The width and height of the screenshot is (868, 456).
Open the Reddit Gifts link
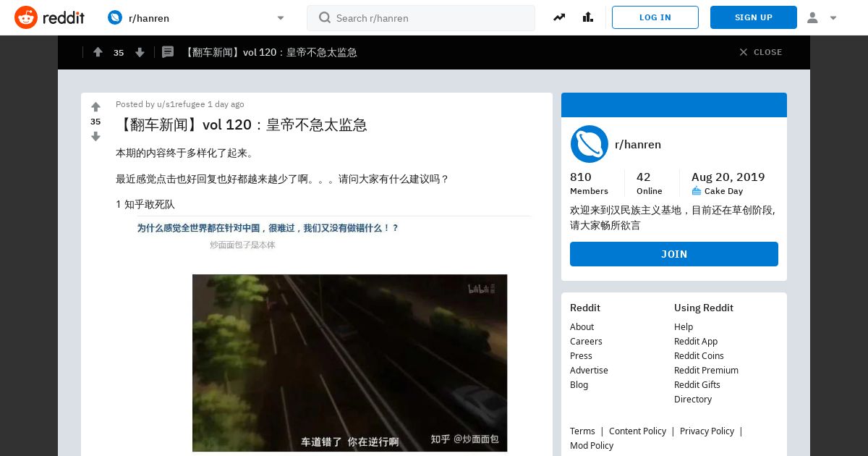click(x=697, y=384)
